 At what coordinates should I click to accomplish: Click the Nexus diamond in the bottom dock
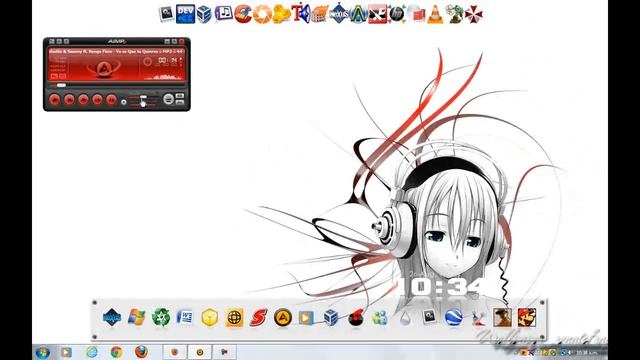coord(112,317)
